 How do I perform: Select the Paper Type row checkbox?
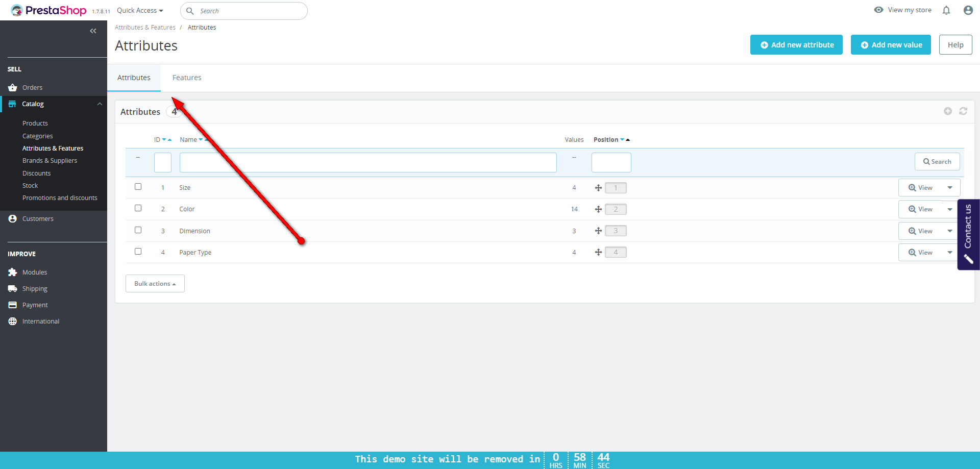[138, 252]
